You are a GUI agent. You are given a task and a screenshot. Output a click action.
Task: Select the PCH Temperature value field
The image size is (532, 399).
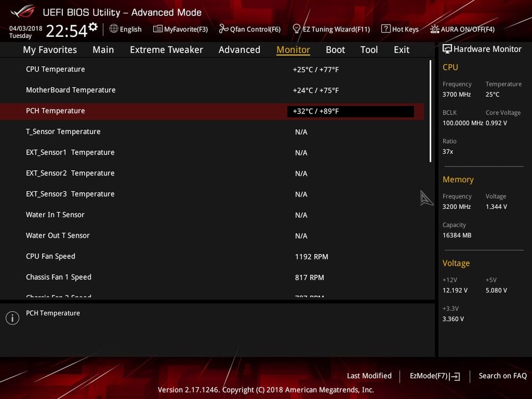pyautogui.click(x=350, y=111)
